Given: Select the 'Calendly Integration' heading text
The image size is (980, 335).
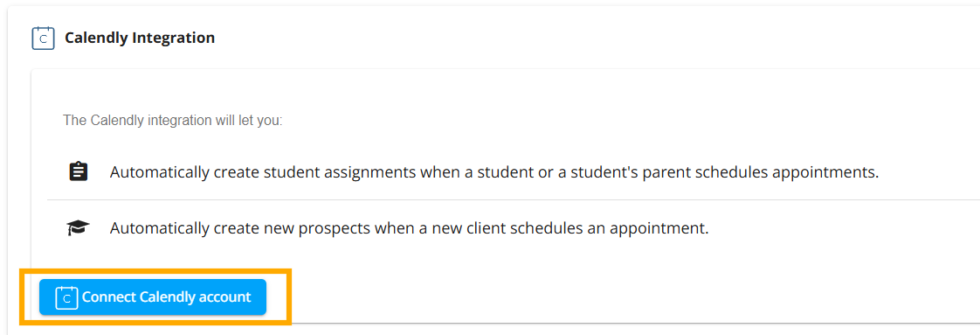Looking at the screenshot, I should (x=140, y=38).
